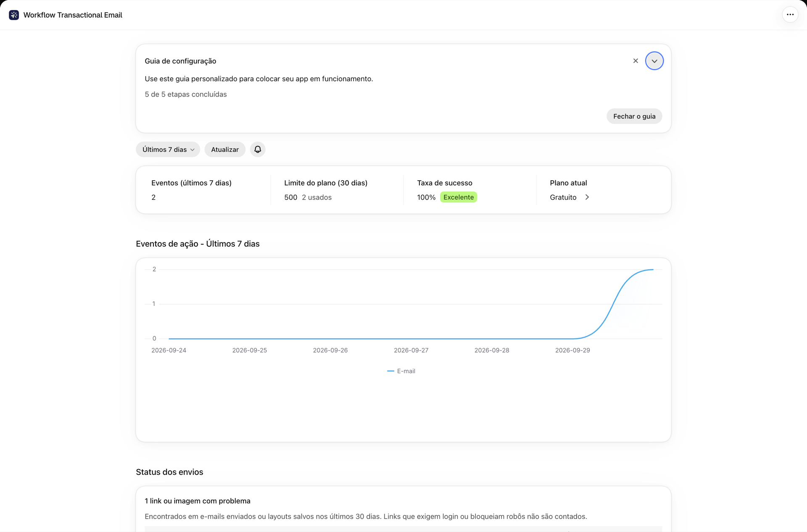Click the Workflow Transactional Email app logo

[x=14, y=15]
